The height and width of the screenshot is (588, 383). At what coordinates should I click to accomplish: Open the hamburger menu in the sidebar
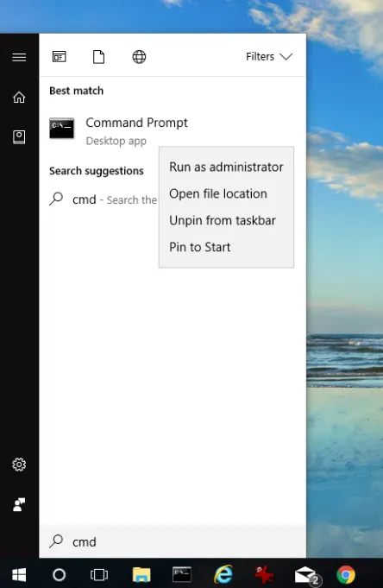coord(19,57)
